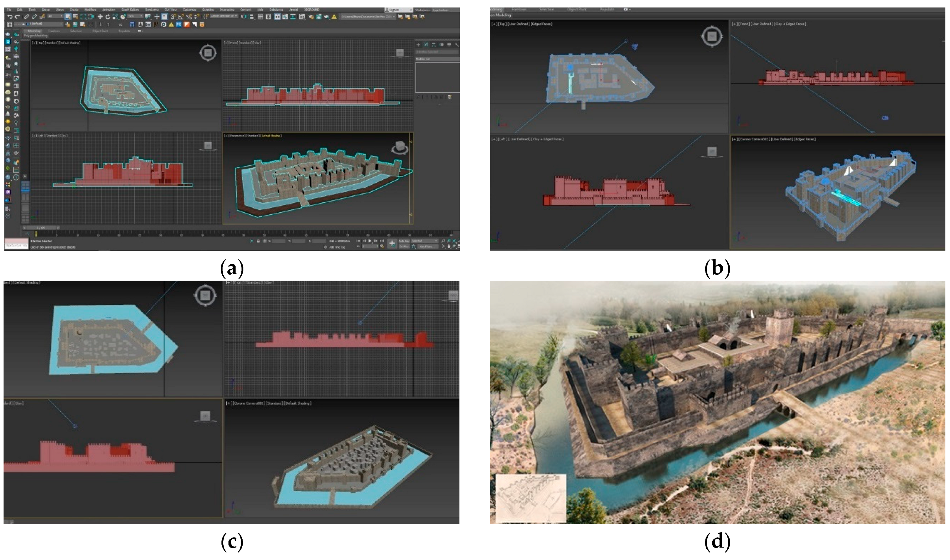Open the Rendering menu
Image resolution: width=950 pixels, height=560 pixels.
tap(152, 10)
